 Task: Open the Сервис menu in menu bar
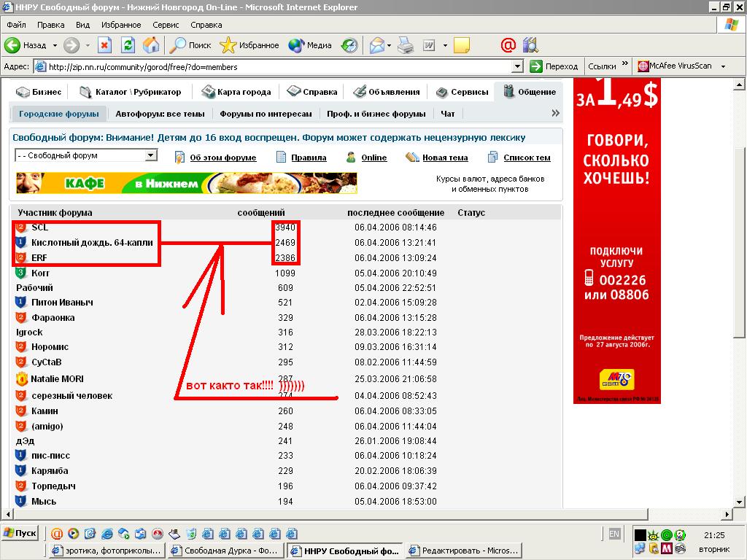pyautogui.click(x=166, y=25)
